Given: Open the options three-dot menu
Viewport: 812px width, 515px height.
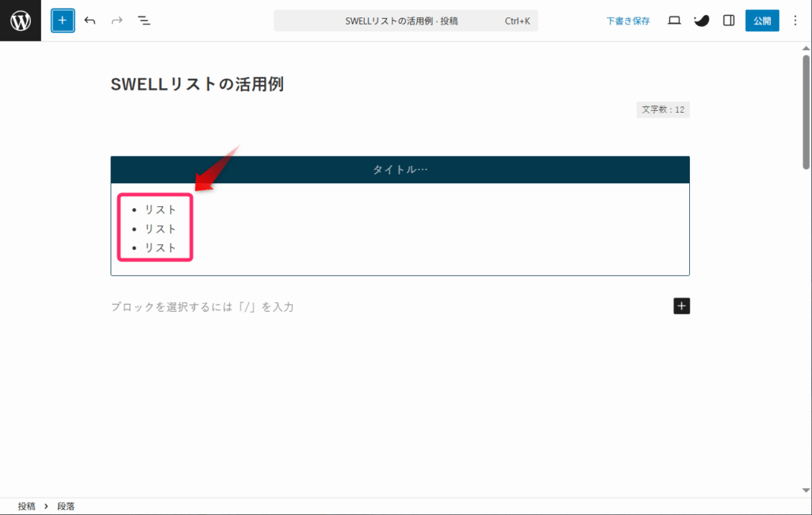Looking at the screenshot, I should (x=795, y=21).
